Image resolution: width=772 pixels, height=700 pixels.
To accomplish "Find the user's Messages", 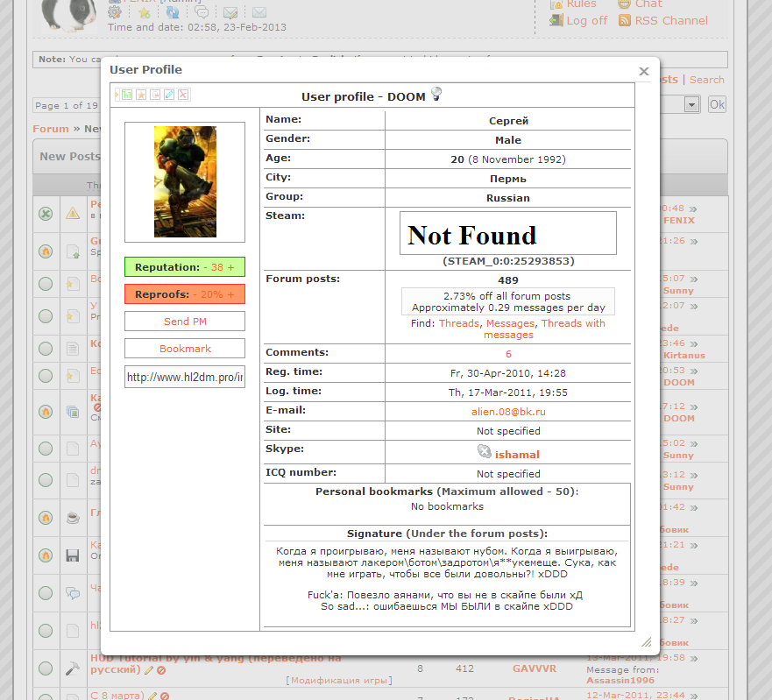I will (510, 323).
